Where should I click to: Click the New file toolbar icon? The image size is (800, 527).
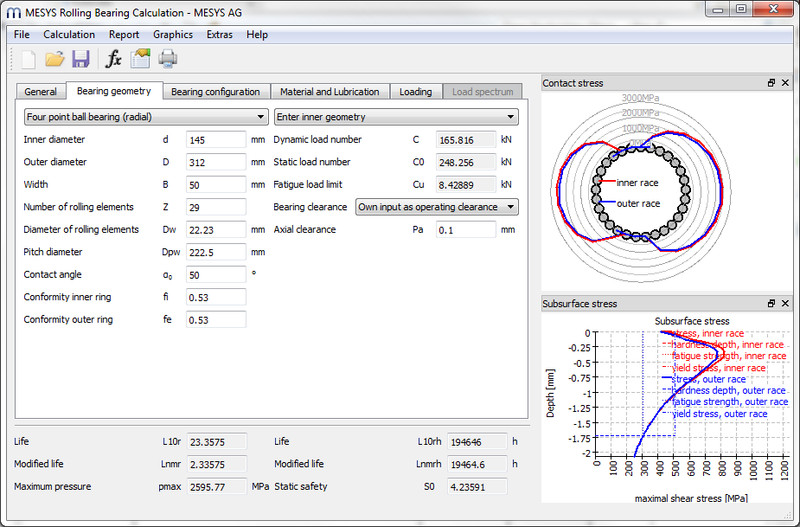pyautogui.click(x=27, y=59)
